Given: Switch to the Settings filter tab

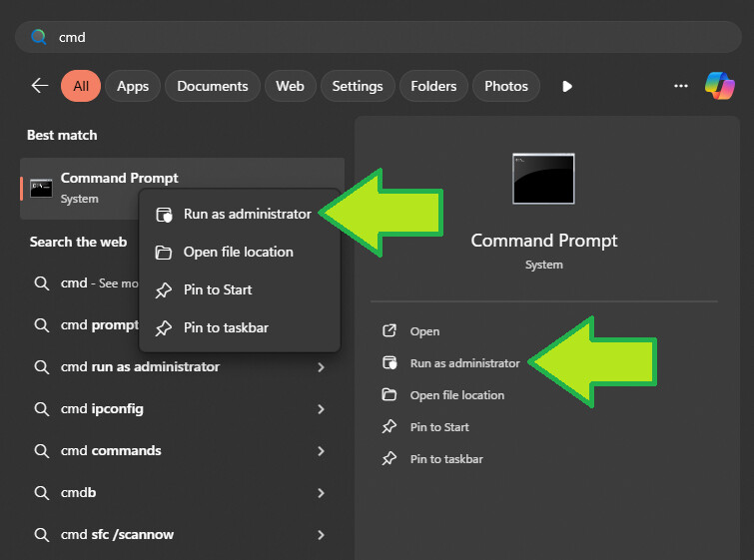Looking at the screenshot, I should tap(358, 86).
